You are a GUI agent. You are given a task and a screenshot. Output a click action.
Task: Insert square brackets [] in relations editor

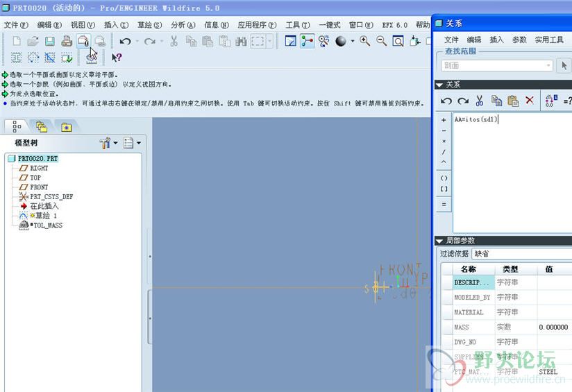point(444,189)
